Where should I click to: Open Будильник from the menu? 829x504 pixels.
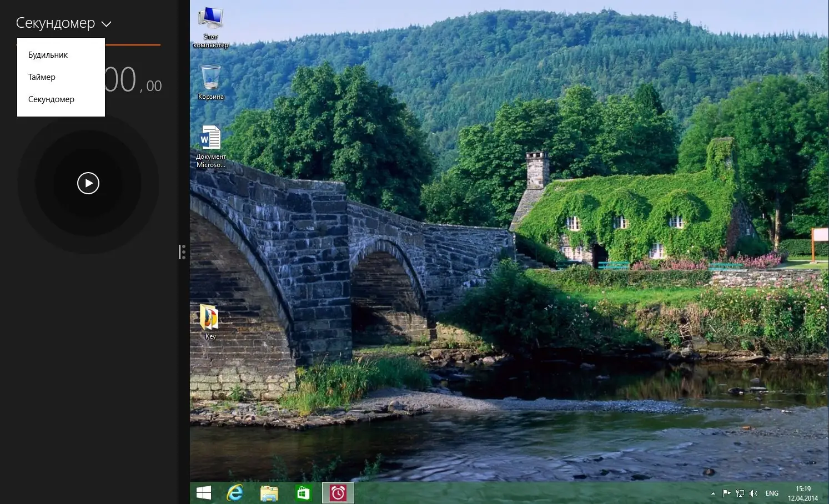(x=47, y=54)
